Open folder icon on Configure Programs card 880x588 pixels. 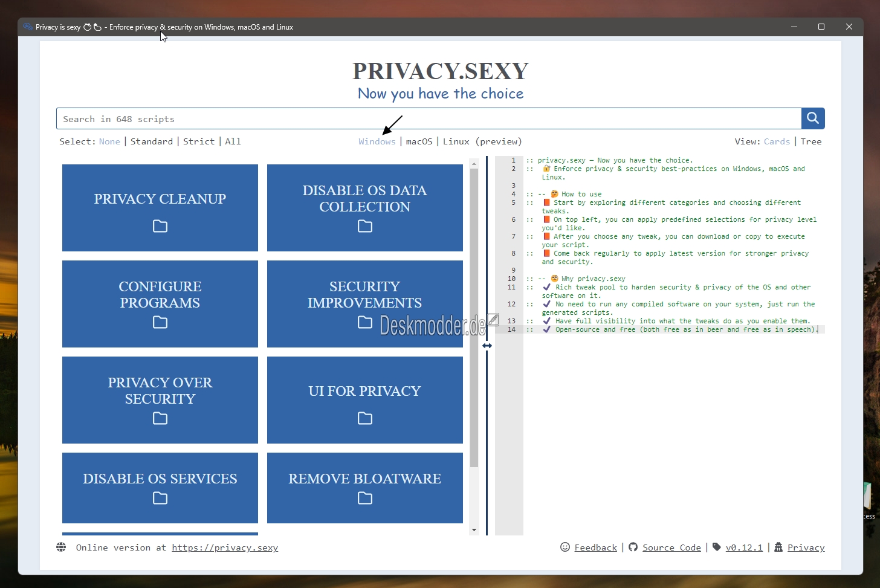(160, 322)
